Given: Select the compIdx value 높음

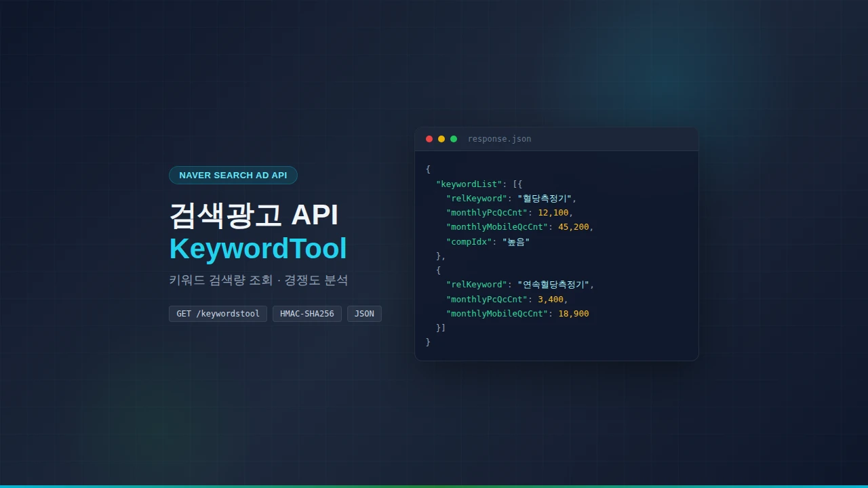Looking at the screenshot, I should tap(515, 241).
